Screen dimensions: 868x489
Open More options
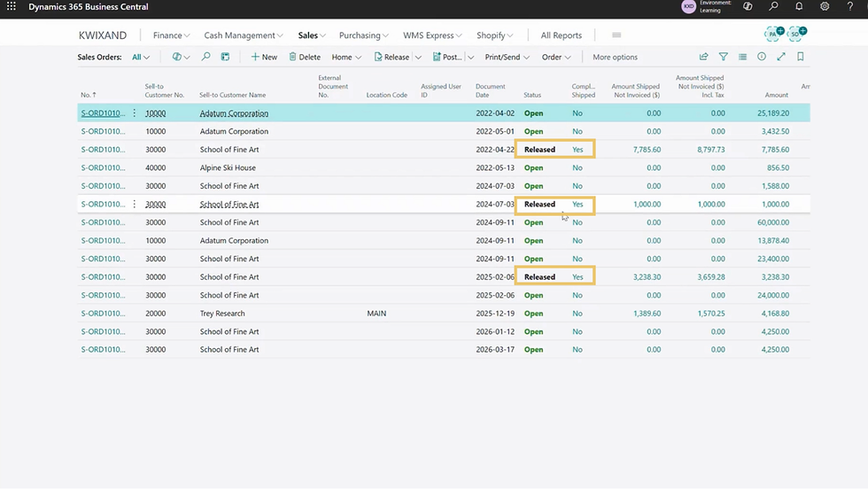[615, 57]
